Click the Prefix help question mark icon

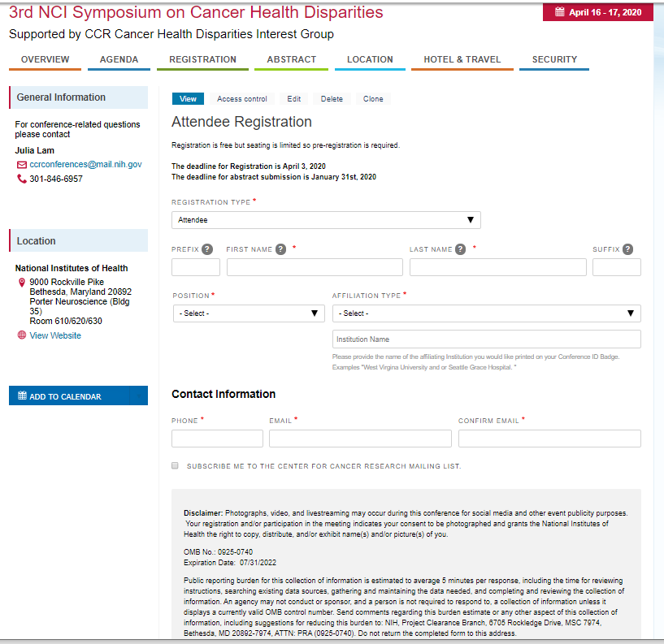coord(207,249)
